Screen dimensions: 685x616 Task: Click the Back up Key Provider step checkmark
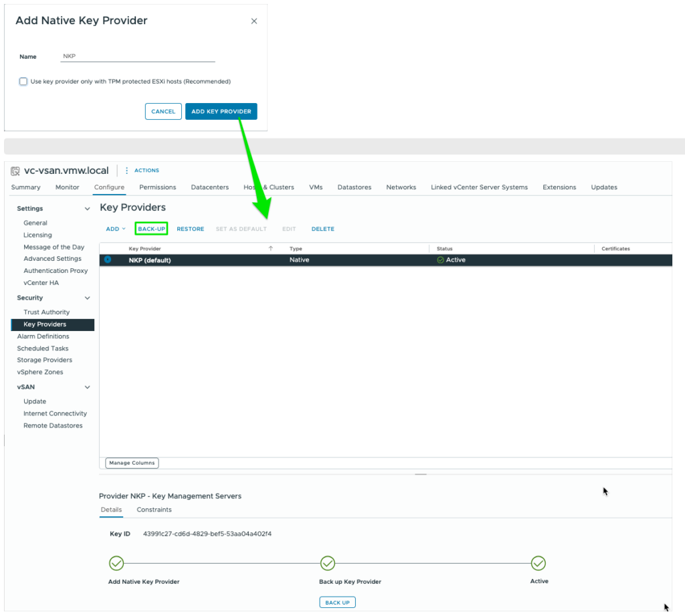[x=328, y=563]
